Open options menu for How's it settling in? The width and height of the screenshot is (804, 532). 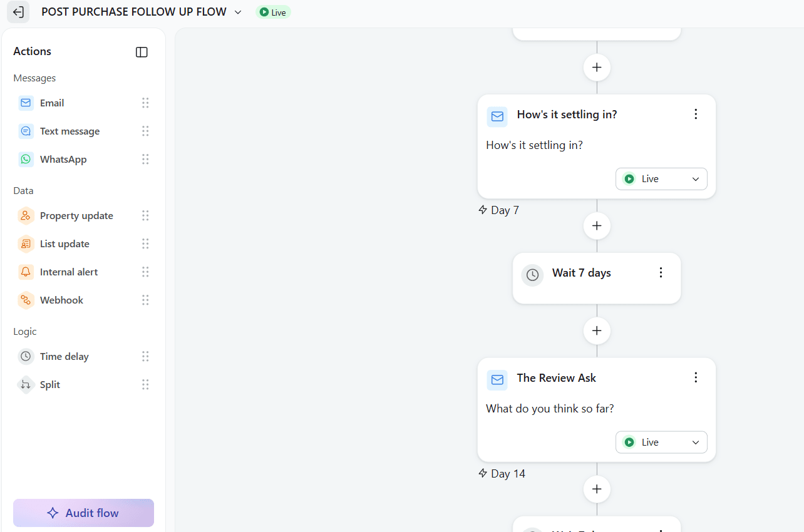coord(696,114)
